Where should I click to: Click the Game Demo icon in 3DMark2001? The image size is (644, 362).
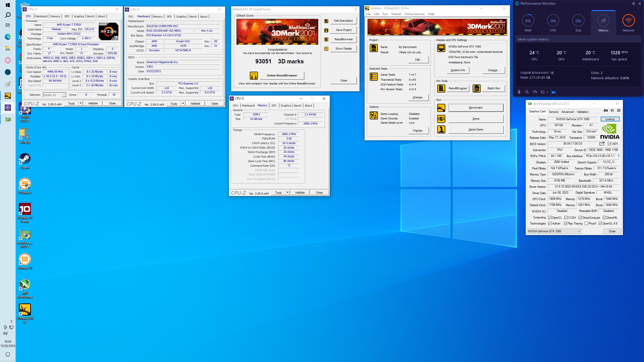coord(441,129)
